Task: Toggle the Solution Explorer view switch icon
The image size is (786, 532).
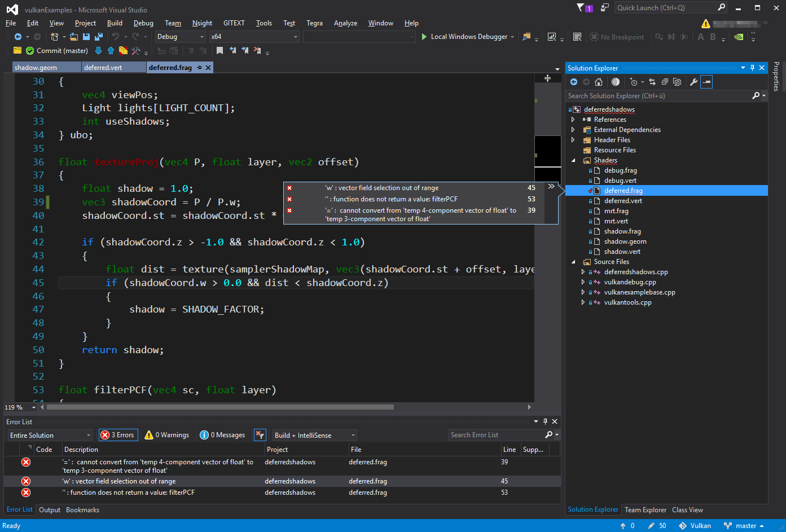Action: [x=616, y=82]
